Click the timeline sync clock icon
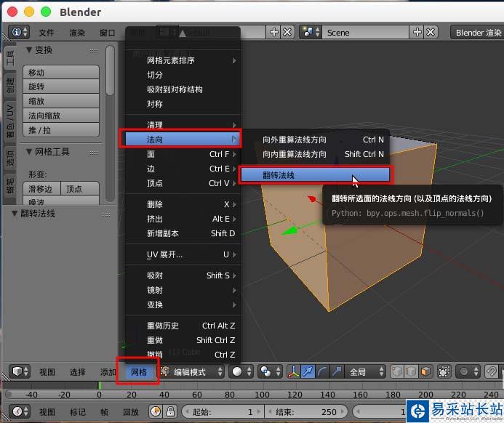The width and height of the screenshot is (504, 423). click(156, 411)
